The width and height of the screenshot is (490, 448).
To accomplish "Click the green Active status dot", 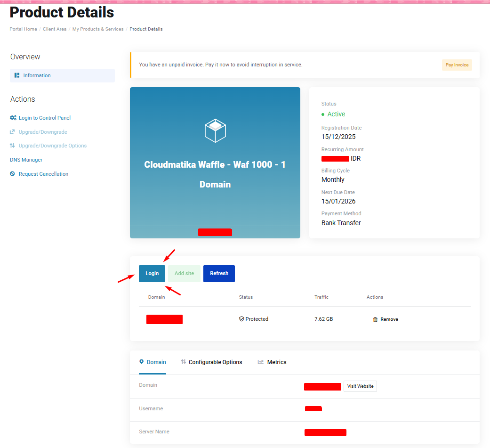I will click(x=323, y=114).
